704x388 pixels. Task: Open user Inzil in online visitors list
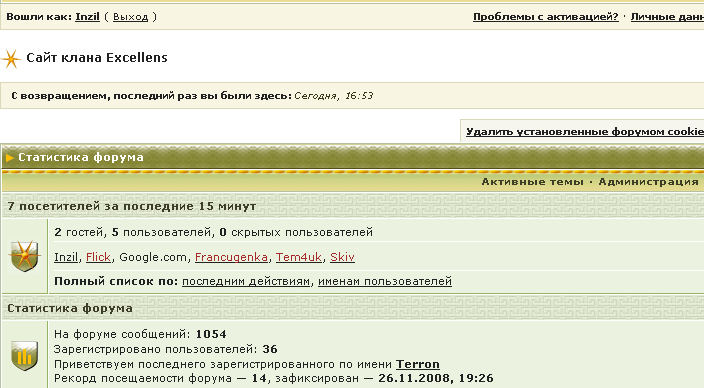point(66,257)
